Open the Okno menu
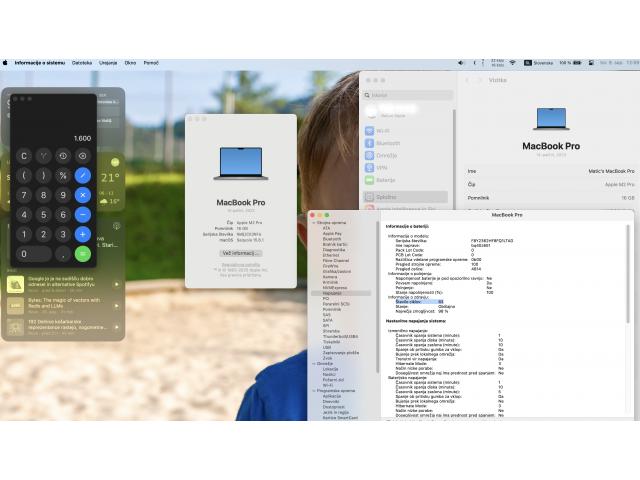This screenshot has height=480, width=640. point(130,63)
